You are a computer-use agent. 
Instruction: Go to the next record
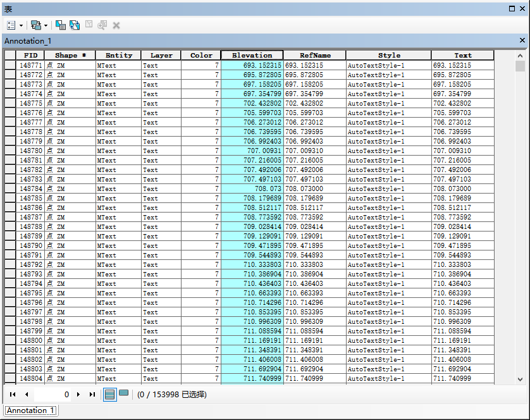click(x=78, y=394)
